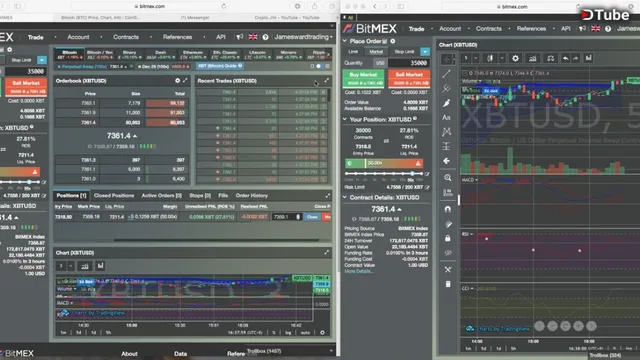Open the order type dropdown in right window

[x=425, y=52]
